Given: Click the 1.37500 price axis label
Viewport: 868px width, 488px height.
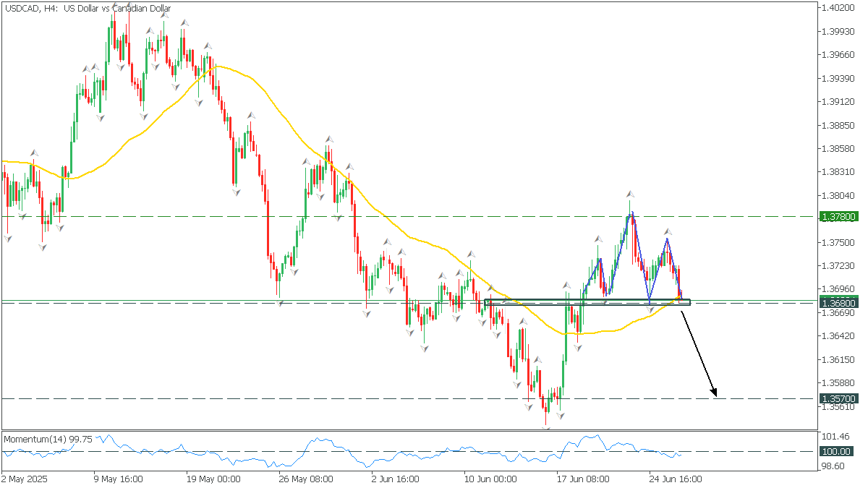Looking at the screenshot, I should pos(840,242).
